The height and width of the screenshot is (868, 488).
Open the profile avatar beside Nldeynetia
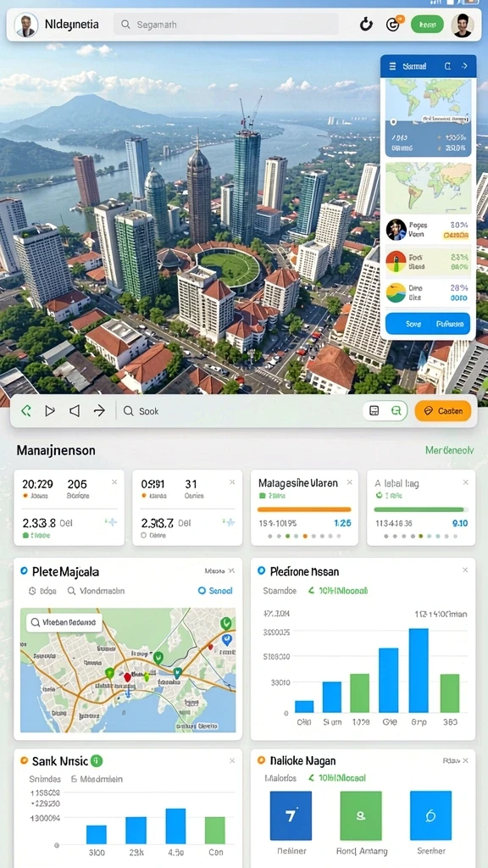[x=26, y=25]
